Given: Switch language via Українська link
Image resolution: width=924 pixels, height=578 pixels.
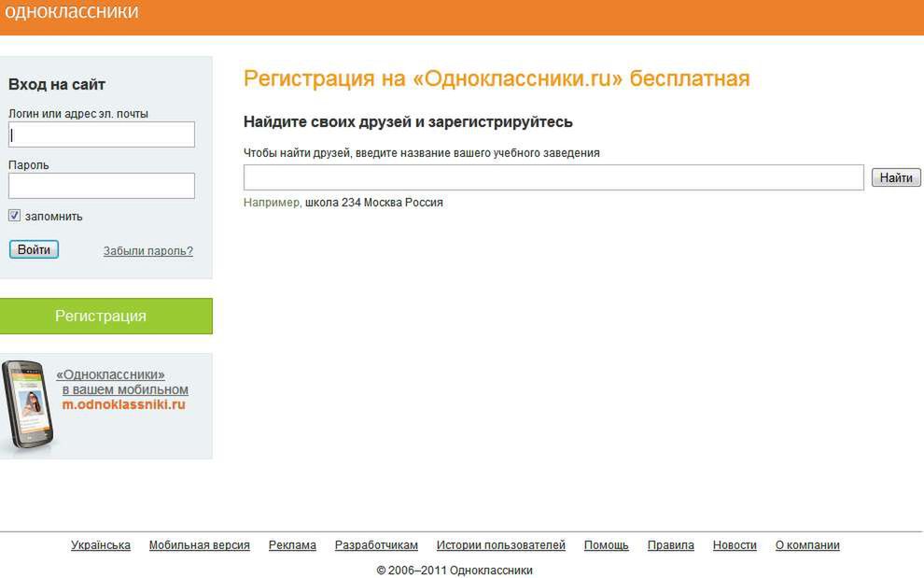Looking at the screenshot, I should 101,545.
